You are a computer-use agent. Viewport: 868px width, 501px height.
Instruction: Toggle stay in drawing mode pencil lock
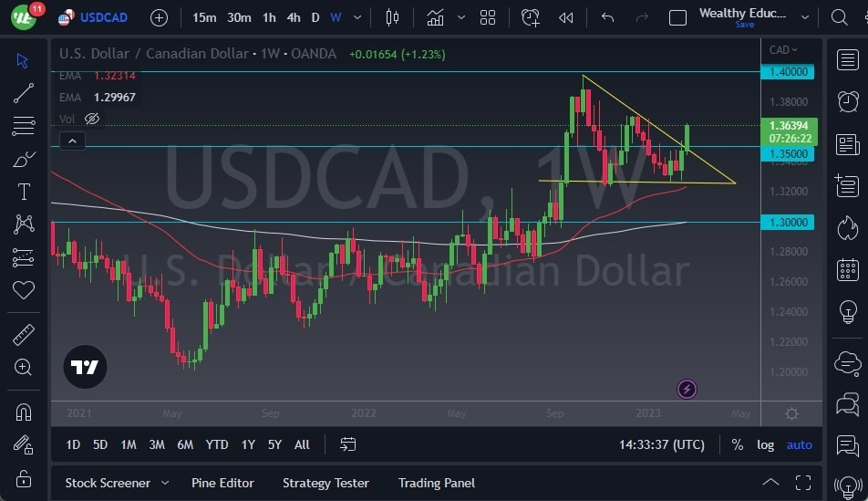point(24,444)
